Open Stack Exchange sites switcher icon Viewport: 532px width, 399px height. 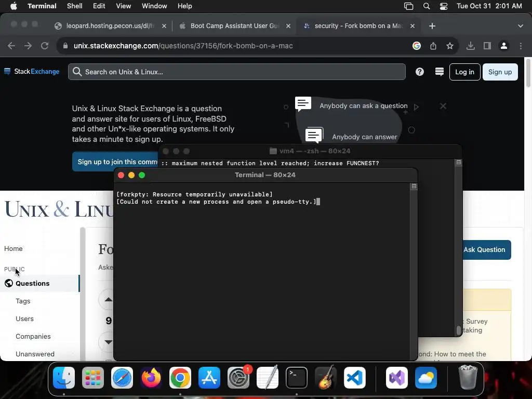click(440, 72)
